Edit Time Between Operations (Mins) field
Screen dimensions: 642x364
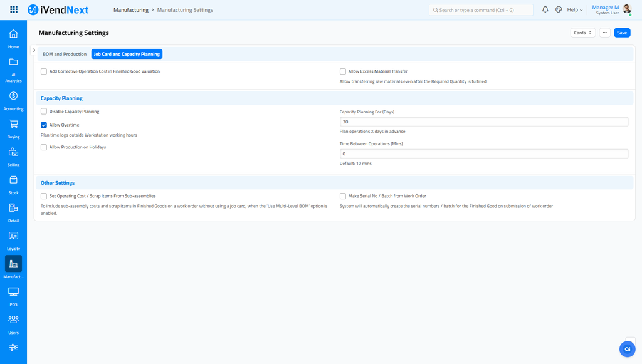click(x=484, y=153)
